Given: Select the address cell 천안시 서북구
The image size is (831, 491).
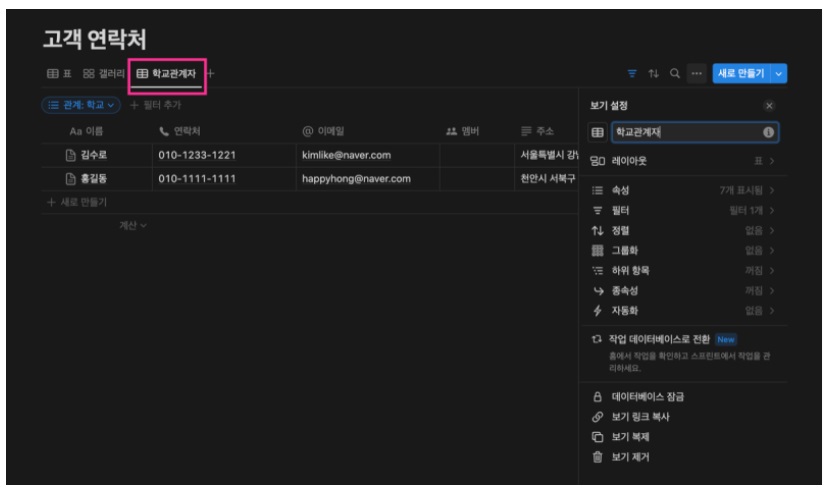Looking at the screenshot, I should point(546,179).
